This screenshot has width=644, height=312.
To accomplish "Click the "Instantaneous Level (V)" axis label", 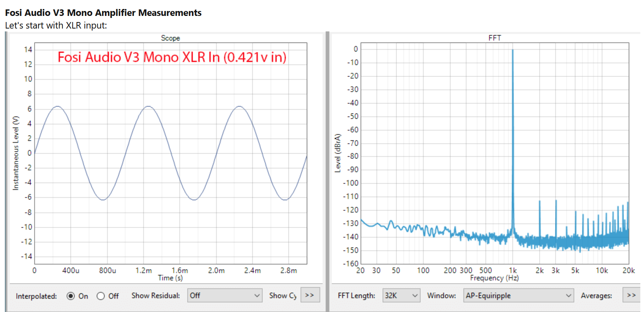I will (x=16, y=153).
